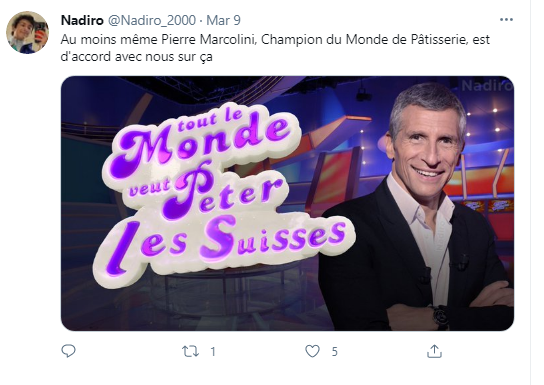Open Nadiro's round profile avatar
The height and width of the screenshot is (385, 544).
(x=27, y=32)
